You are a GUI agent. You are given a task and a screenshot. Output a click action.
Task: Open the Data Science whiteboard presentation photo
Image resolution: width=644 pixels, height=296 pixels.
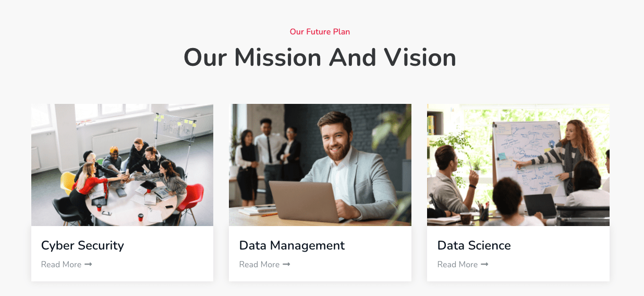point(518,164)
